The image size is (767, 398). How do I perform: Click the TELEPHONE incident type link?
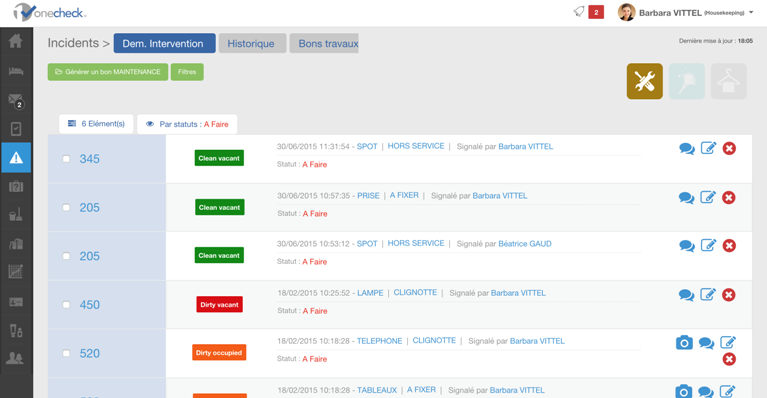[380, 341]
